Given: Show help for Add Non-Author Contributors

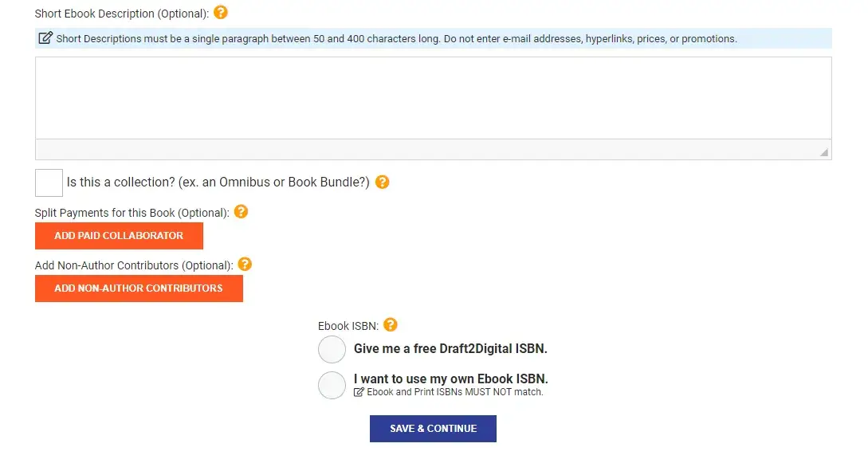Looking at the screenshot, I should [245, 264].
